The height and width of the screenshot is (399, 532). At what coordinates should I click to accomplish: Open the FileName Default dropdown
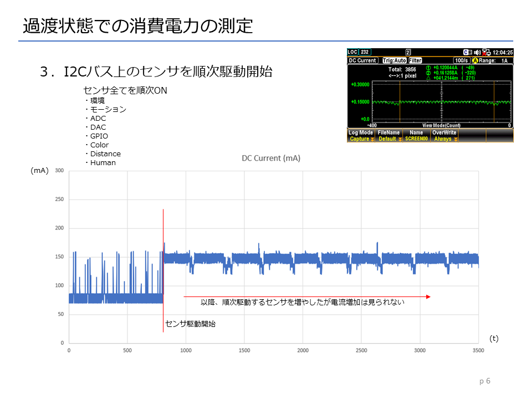coord(388,136)
